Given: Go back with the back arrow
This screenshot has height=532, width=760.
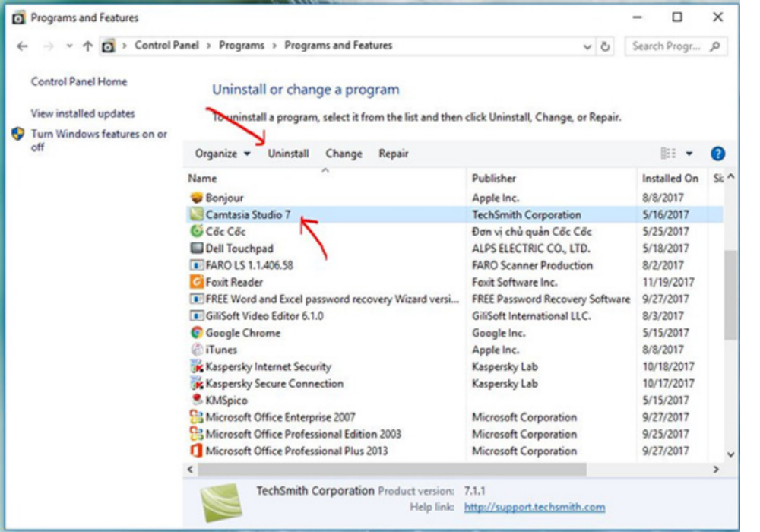Looking at the screenshot, I should (x=22, y=46).
